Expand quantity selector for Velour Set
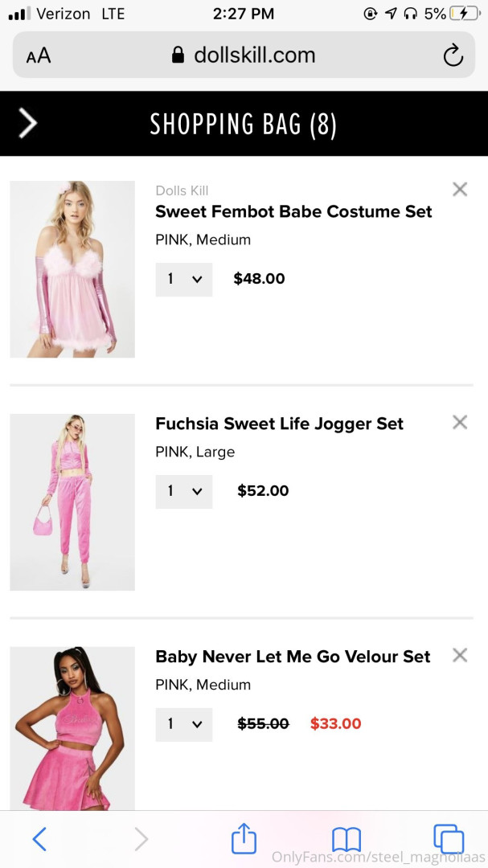The image size is (488, 868). [184, 724]
